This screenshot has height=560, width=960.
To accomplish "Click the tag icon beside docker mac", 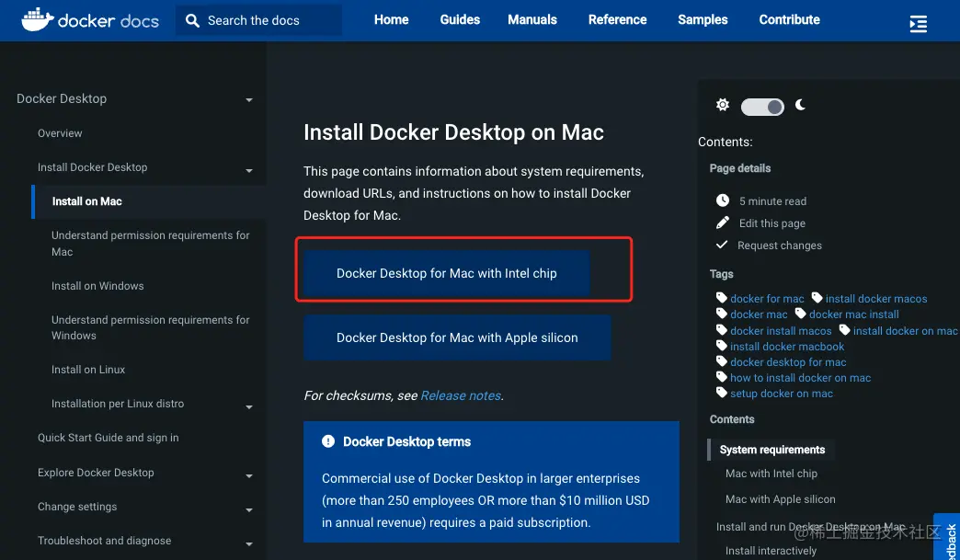I will 721,314.
